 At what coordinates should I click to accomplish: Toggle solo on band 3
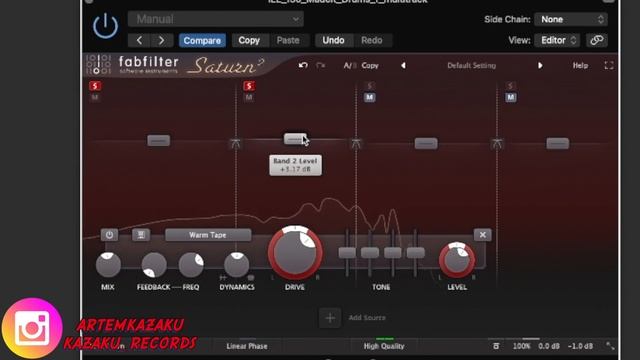(370, 86)
